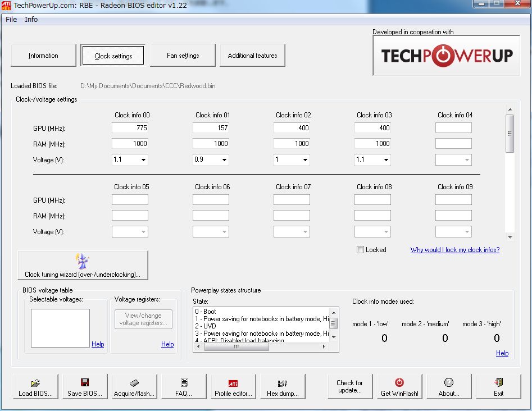Click the RAM MHz field for Clock info 01
The height and width of the screenshot is (411, 532).
211,143
